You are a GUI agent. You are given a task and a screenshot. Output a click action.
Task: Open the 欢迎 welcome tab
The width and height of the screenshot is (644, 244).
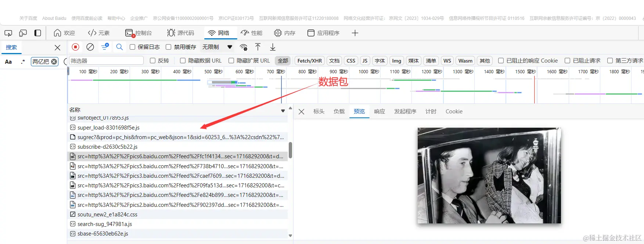(x=64, y=33)
